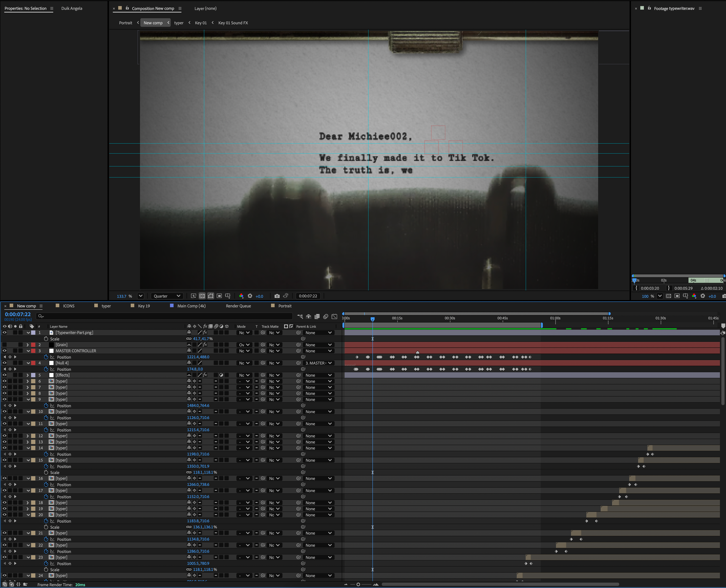Enable the Motion Blur timeline switch

[325, 317]
